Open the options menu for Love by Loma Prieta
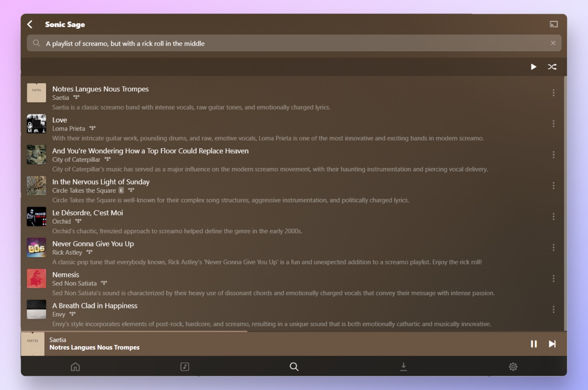The height and width of the screenshot is (390, 588). (553, 124)
